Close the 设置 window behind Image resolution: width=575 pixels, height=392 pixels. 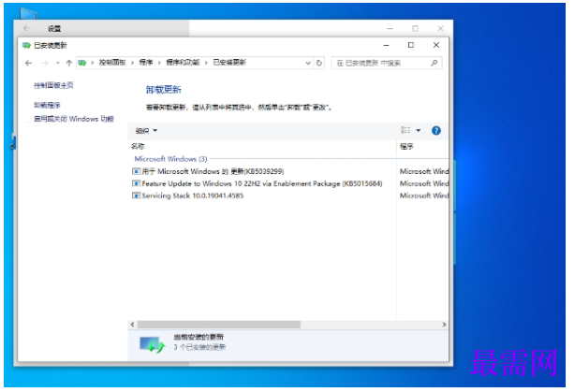click(x=440, y=28)
